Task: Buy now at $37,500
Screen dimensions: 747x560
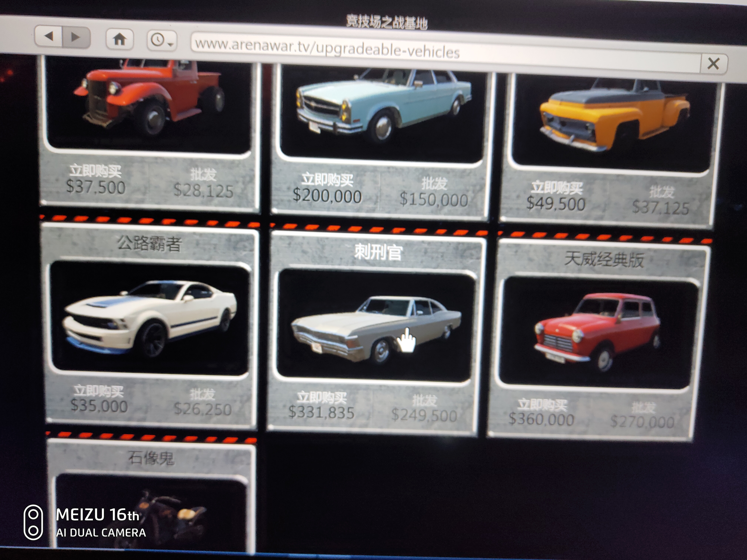Action: tap(96, 180)
